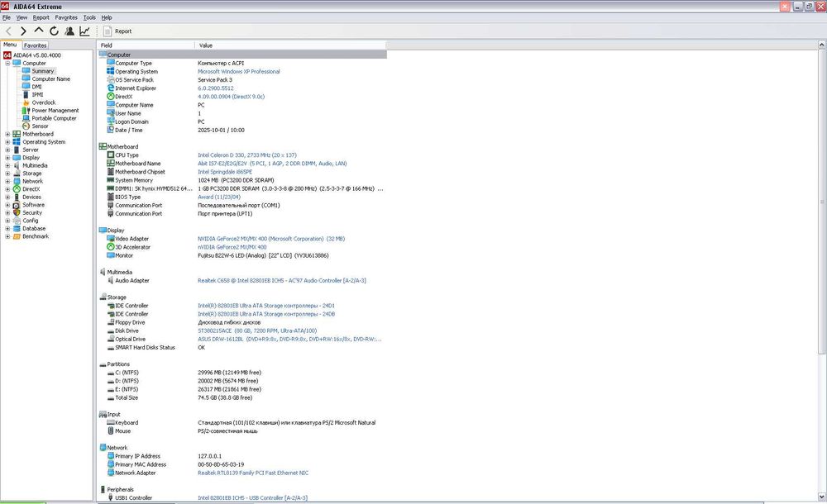Image resolution: width=827 pixels, height=504 pixels.
Task: Open Microsoft Windows XP Professional link
Action: click(x=238, y=71)
